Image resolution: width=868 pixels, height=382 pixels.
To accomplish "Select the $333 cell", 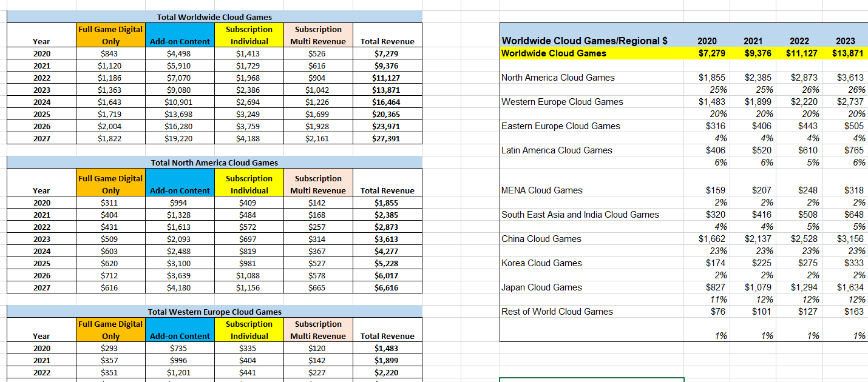I will pos(845,263).
